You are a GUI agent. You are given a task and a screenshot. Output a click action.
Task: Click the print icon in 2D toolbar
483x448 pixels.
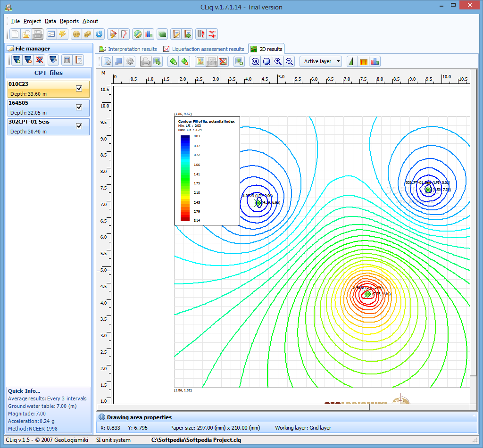tap(146, 62)
